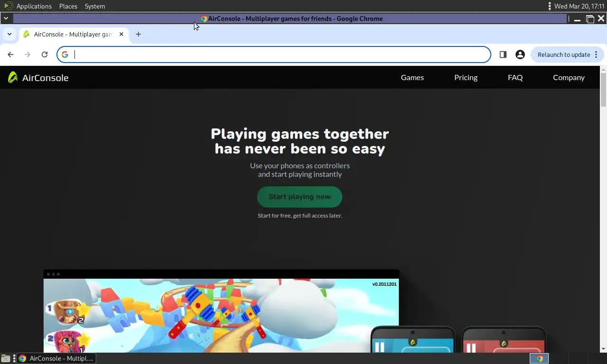Click the page vertical scrollbar thumb
607x364 pixels.
(x=603, y=90)
